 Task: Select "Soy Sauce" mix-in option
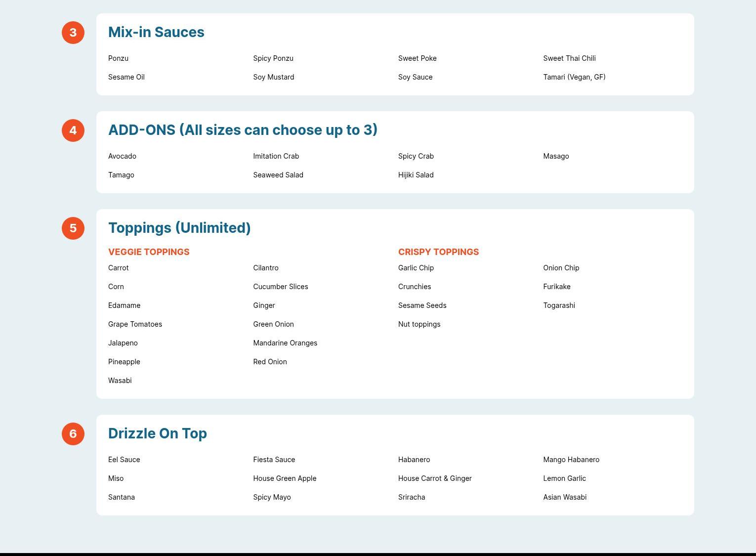416,77
